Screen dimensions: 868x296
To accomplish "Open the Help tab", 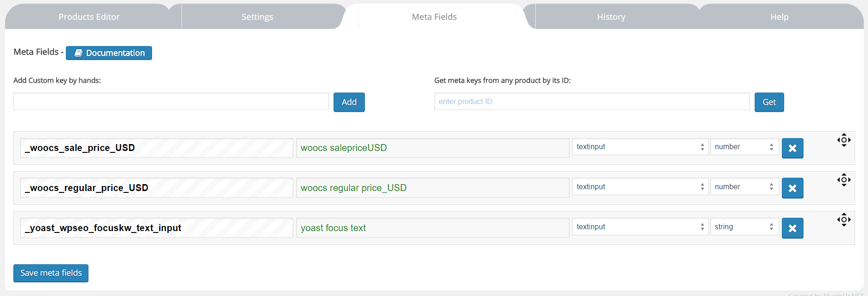I will 779,17.
